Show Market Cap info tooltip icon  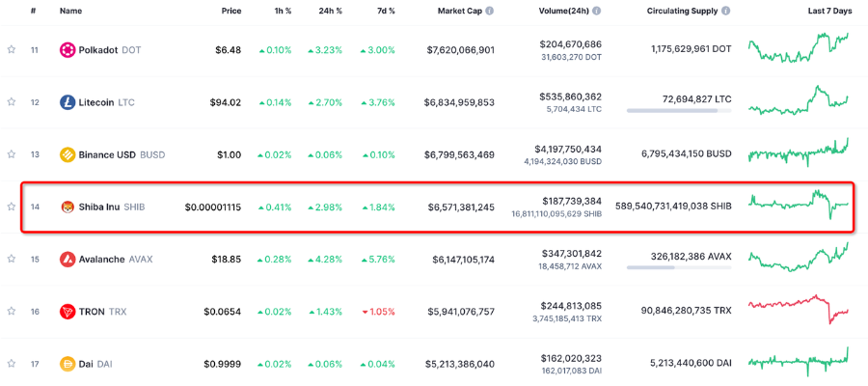[490, 11]
